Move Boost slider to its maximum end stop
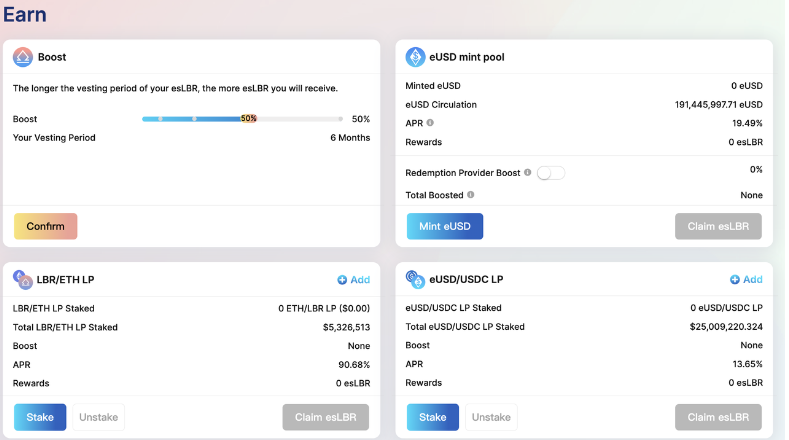The width and height of the screenshot is (789, 440). click(x=341, y=119)
